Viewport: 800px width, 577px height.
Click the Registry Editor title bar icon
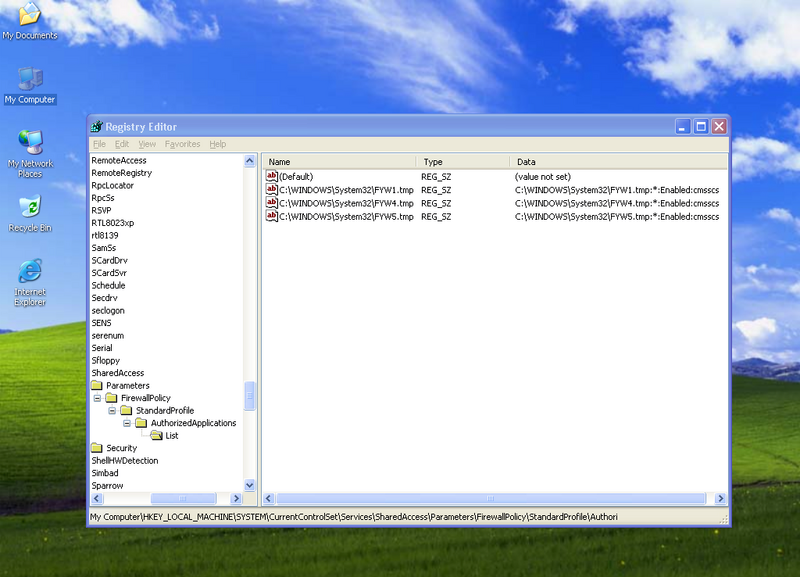coord(96,127)
